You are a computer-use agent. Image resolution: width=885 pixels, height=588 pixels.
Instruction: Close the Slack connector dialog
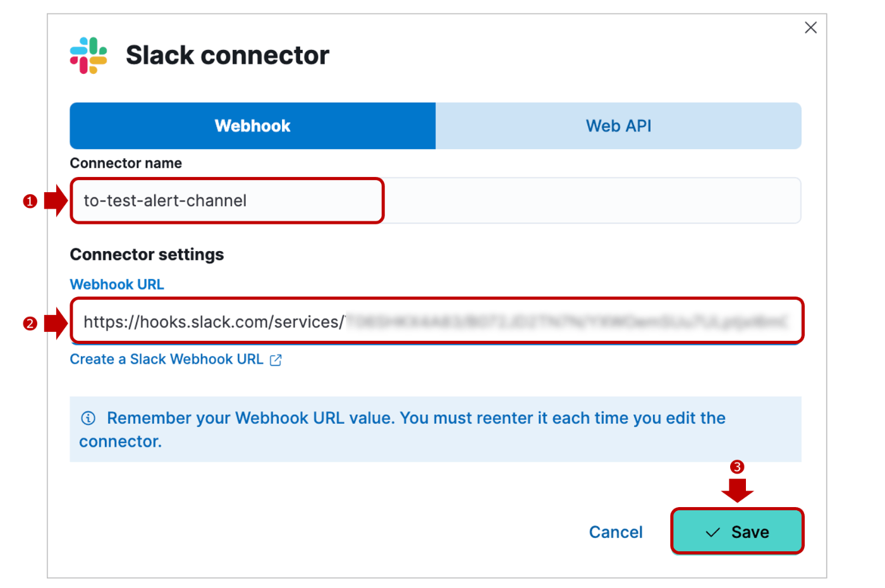click(810, 27)
